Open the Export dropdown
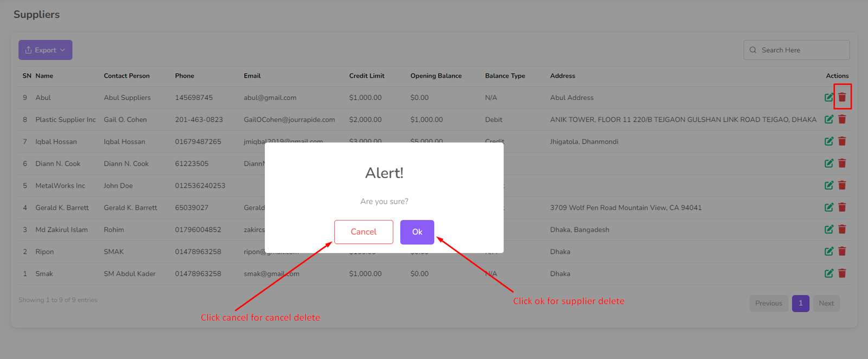The height and width of the screenshot is (359, 868). 46,50
